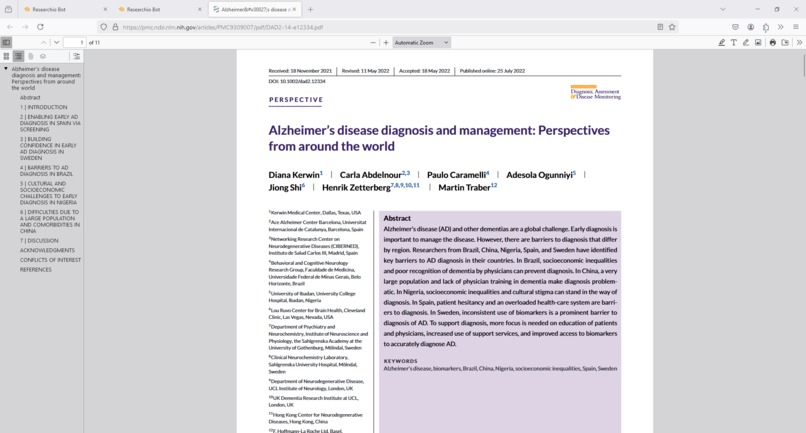Go forward to next page

click(25, 27)
